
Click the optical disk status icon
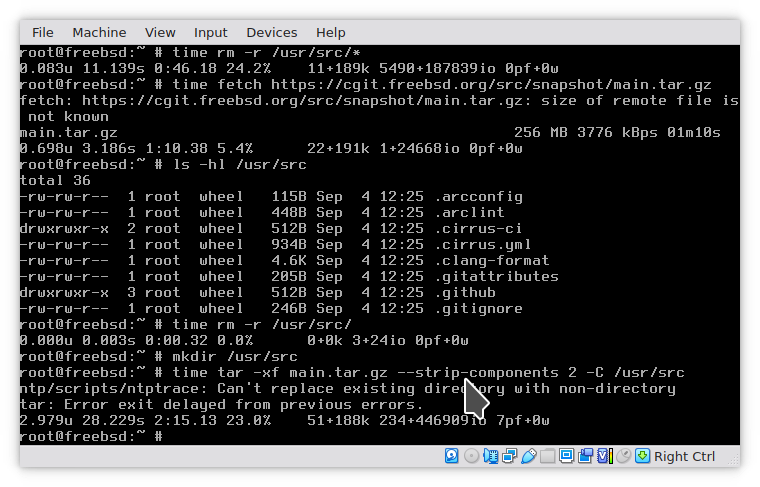pos(471,456)
